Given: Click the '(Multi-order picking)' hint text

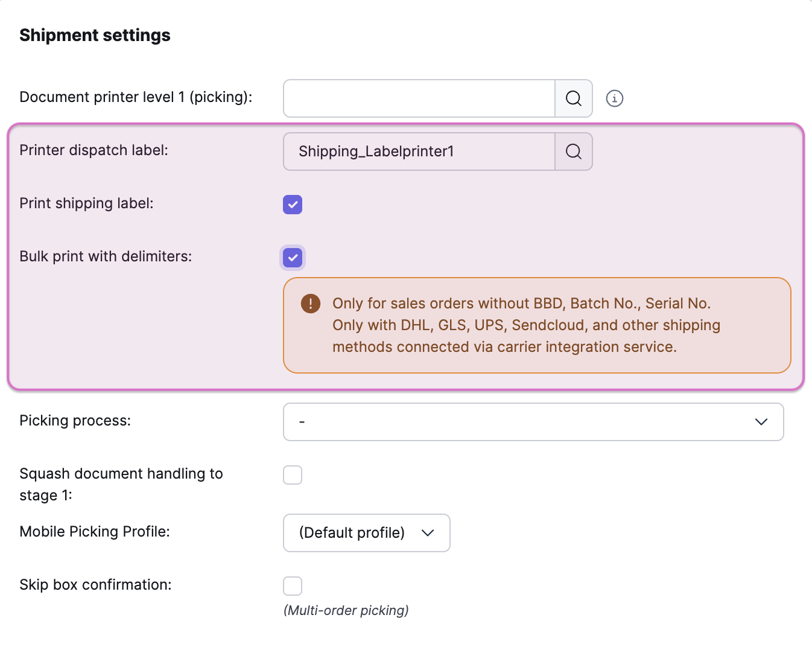Looking at the screenshot, I should coord(346,610).
